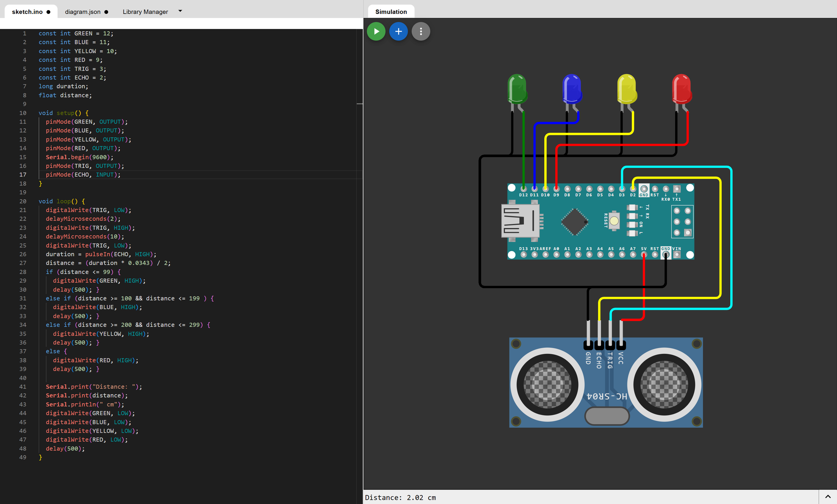Open the Library Manager tab

pyautogui.click(x=145, y=12)
